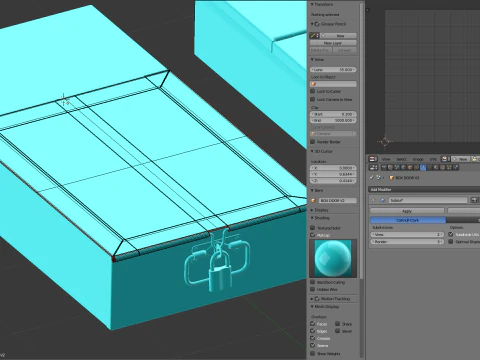Enable Backface Culling checkbox
Screen dimensions: 480x360
(313, 282)
